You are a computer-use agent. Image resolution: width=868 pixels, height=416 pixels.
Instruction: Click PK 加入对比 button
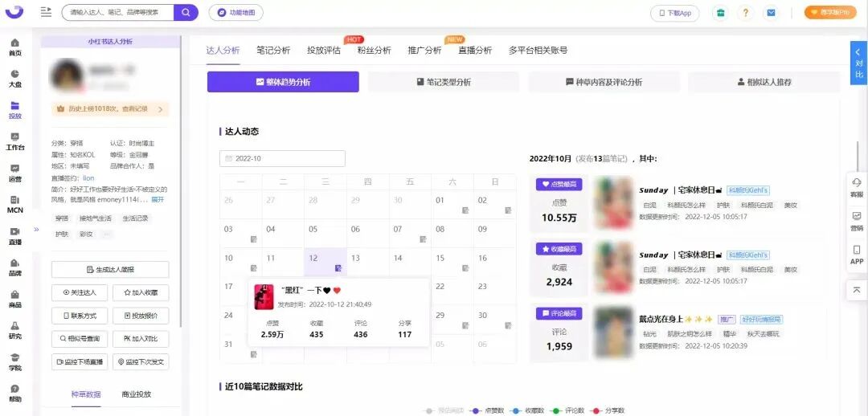click(141, 339)
